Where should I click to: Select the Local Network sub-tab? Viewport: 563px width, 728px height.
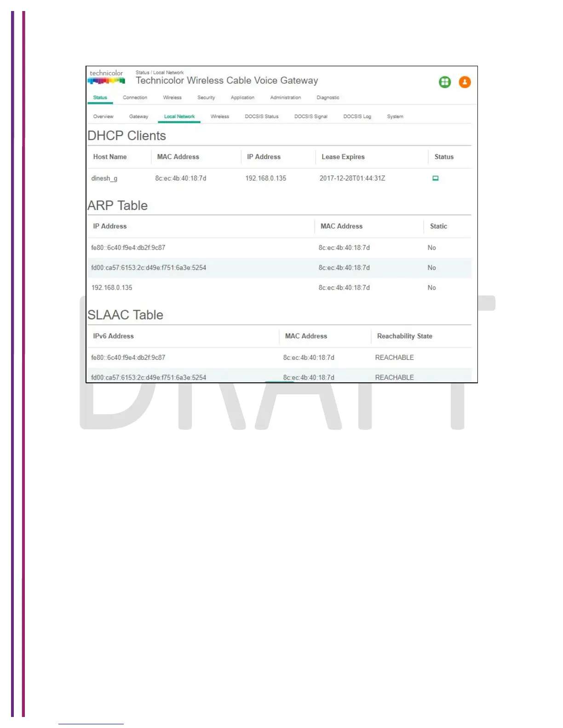tap(179, 116)
